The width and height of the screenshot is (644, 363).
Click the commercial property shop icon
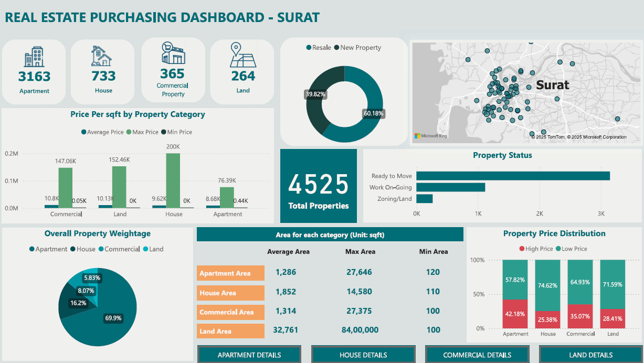pos(173,55)
